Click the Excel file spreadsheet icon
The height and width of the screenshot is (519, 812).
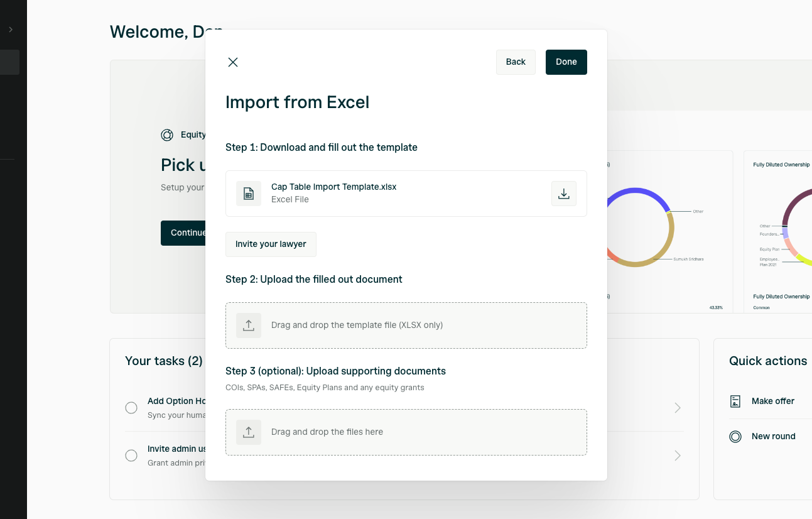click(249, 194)
